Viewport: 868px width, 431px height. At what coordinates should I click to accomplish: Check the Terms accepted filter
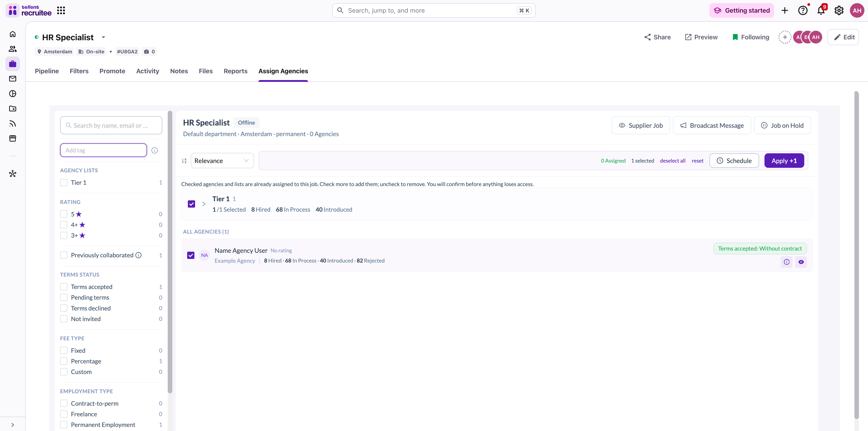coord(64,287)
